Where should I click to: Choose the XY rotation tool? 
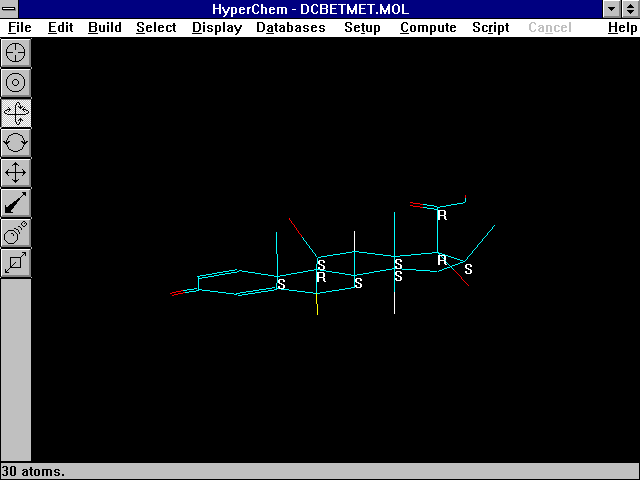16,112
